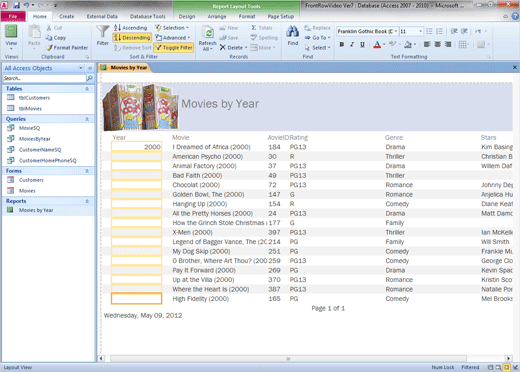Viewport: 520px width, 372px height.
Task: Open the All Access Objects dropdown arrow
Action: tap(81, 68)
